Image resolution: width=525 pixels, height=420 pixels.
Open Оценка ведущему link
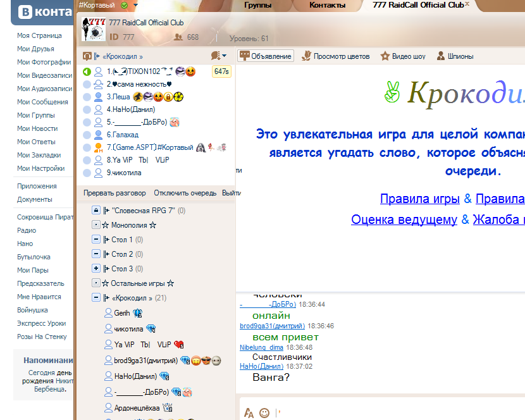click(x=404, y=219)
